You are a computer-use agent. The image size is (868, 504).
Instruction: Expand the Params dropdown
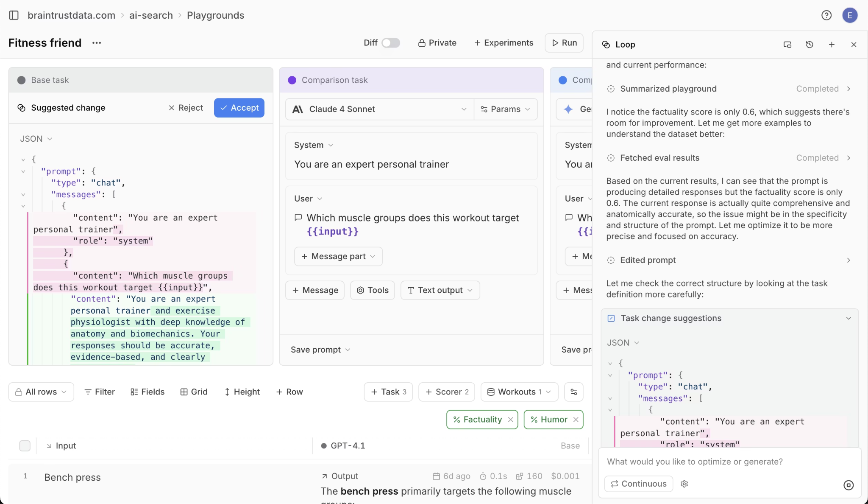(505, 109)
